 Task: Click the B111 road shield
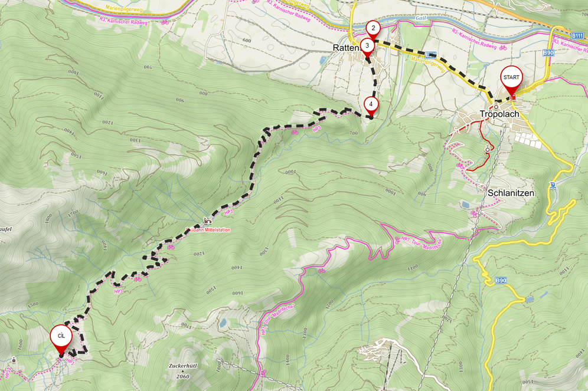(x=577, y=35)
